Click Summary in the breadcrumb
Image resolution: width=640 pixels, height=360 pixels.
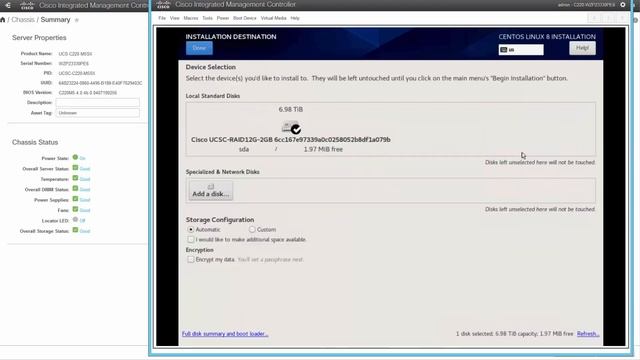click(55, 20)
